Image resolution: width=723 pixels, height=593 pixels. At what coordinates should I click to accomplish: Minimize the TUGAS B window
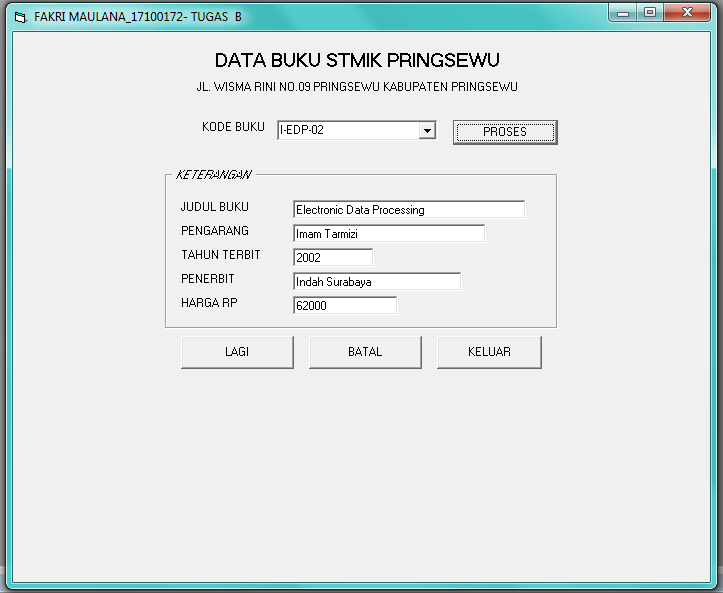(623, 13)
